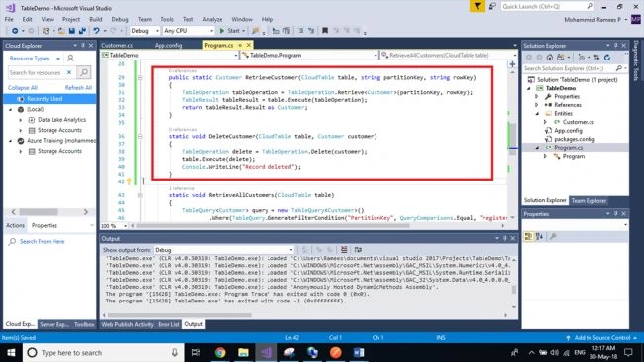Click the Collapse All link
Screen dimensions: 644x362
[23, 88]
